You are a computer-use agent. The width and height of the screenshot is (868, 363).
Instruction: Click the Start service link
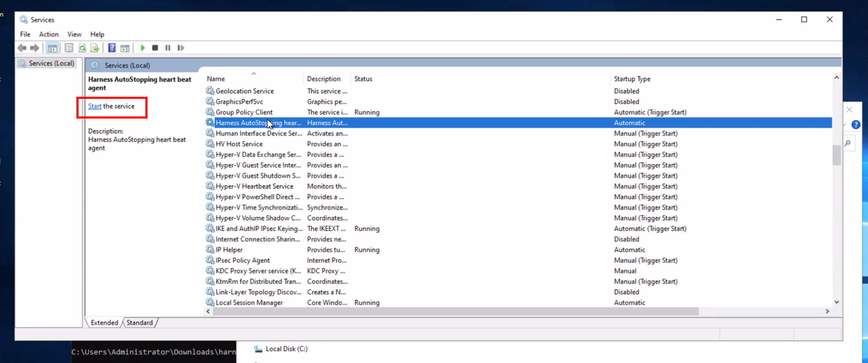tap(95, 106)
